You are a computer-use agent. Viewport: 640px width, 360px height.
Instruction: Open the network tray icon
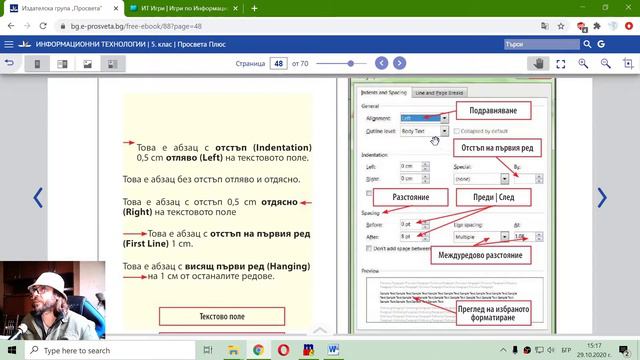[x=540, y=350]
